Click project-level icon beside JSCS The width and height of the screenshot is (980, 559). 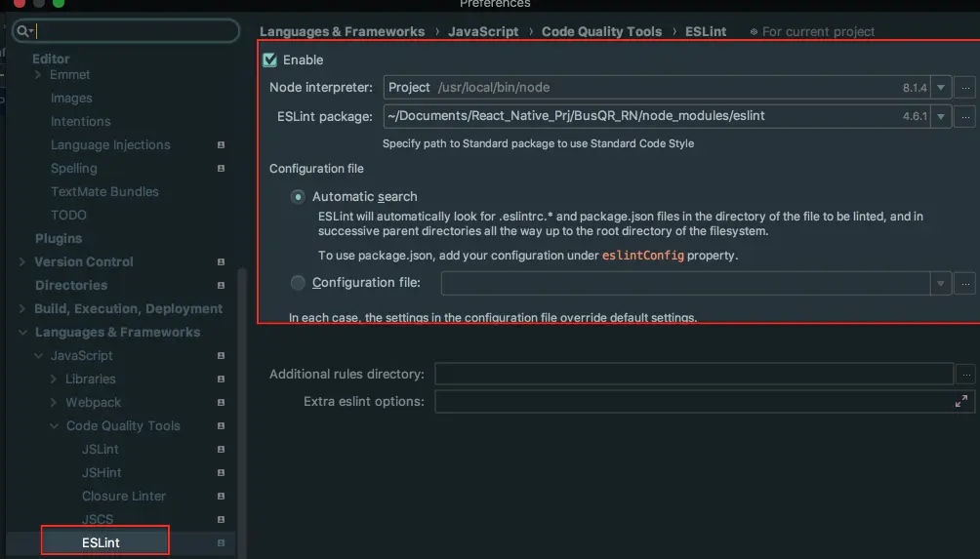221,520
